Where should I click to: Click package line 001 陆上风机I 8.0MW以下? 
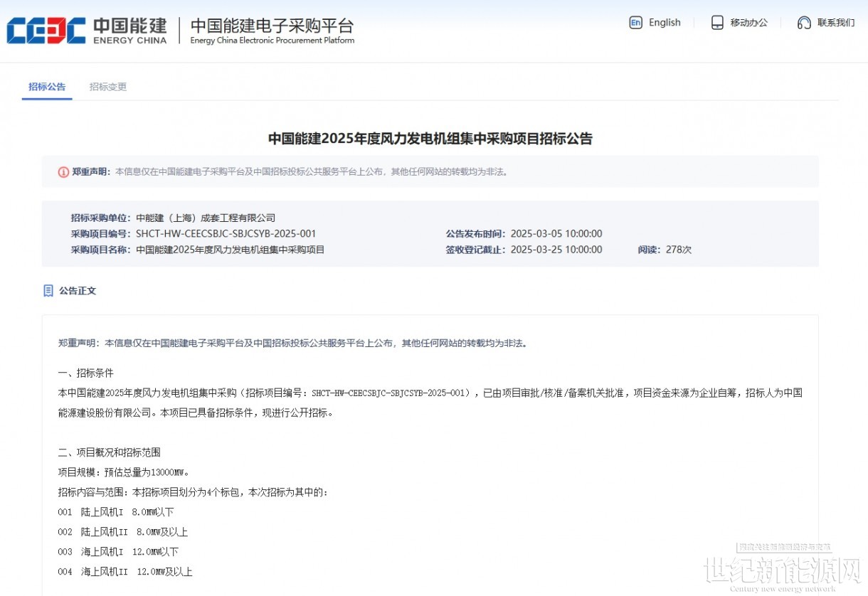tap(116, 512)
